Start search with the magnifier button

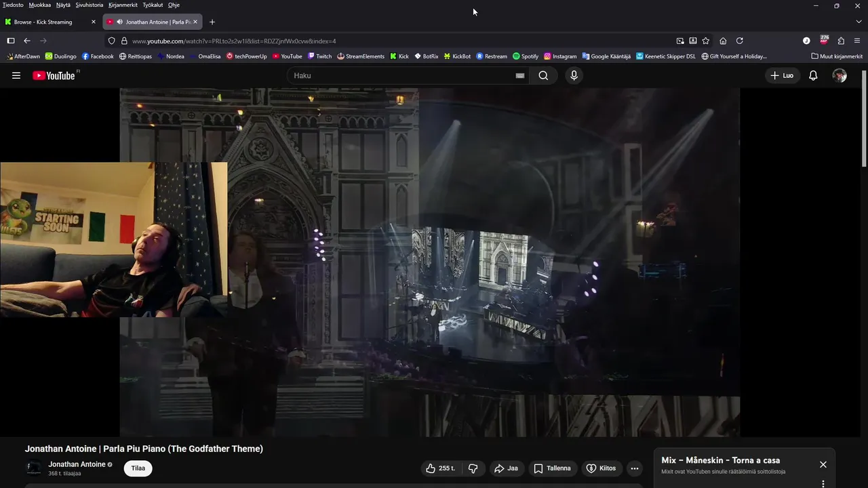(x=543, y=75)
